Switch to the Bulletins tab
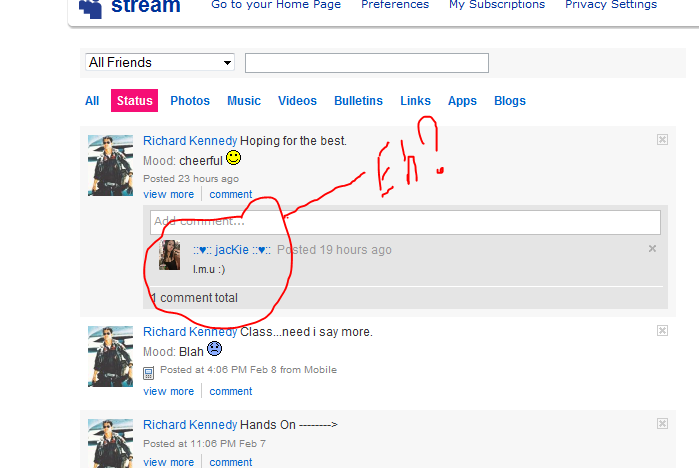This screenshot has height=468, width=699. click(x=358, y=101)
